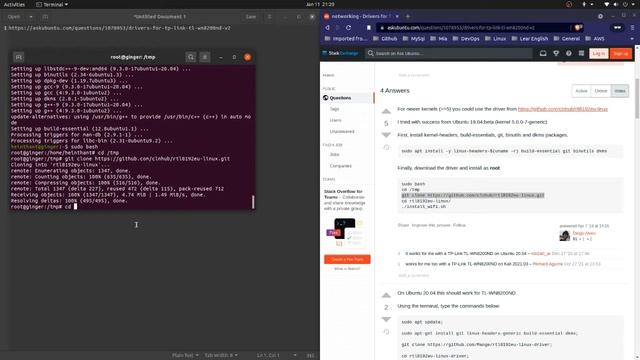Viewport: 640px width, 360px height.
Task: Open Users in the sidebar
Action: click(x=336, y=120)
